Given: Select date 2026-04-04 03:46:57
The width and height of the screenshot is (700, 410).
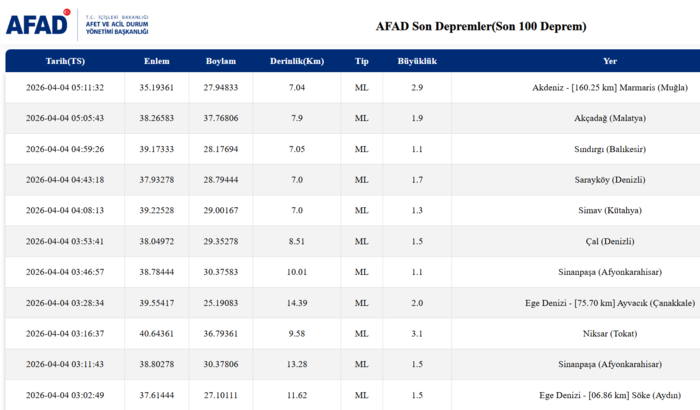Looking at the screenshot, I should [65, 272].
